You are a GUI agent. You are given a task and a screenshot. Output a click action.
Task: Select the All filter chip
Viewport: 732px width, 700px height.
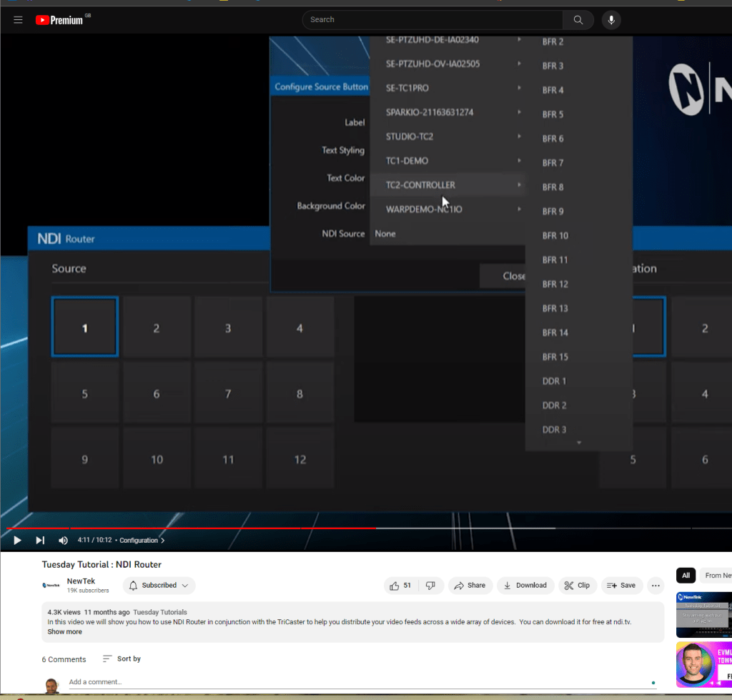[x=686, y=576]
